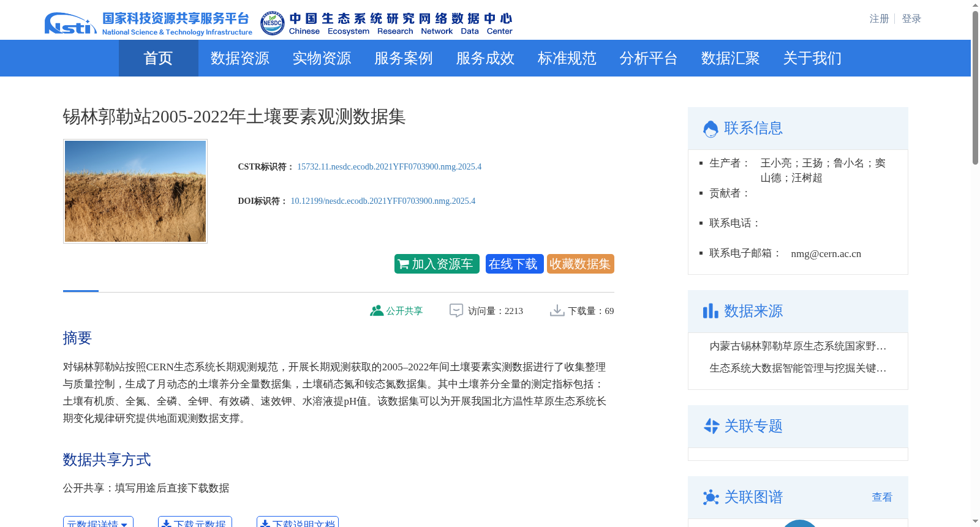Viewport: 980px width, 527px height.
Task: Open the CSTR identifier link
Action: click(x=390, y=166)
